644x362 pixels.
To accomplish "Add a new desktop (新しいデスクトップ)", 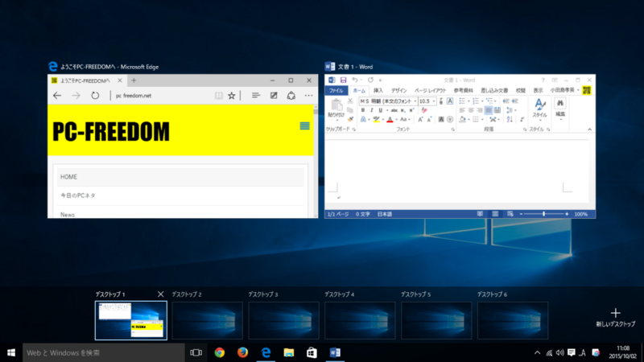I will click(615, 317).
